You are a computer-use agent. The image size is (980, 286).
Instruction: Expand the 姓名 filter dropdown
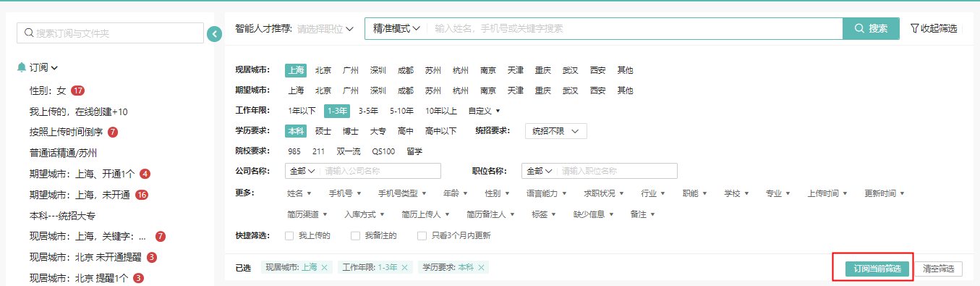point(299,194)
